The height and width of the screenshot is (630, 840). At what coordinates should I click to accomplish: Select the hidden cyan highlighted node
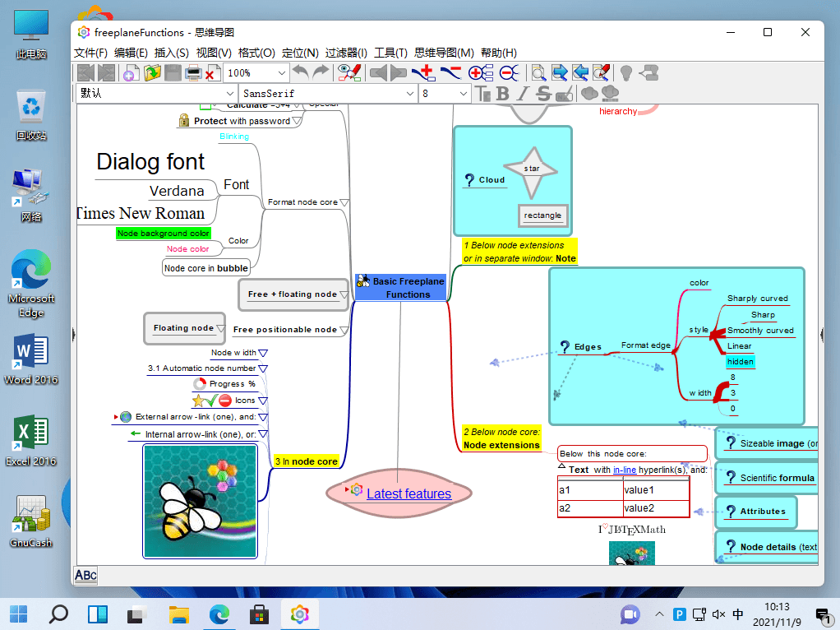(741, 362)
